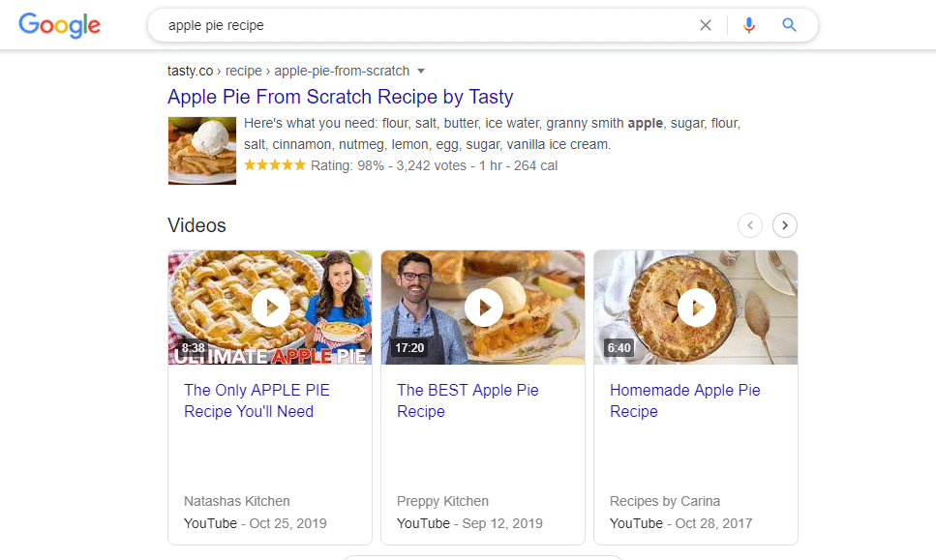
Task: Show next videos in carousel
Action: pyautogui.click(x=785, y=225)
